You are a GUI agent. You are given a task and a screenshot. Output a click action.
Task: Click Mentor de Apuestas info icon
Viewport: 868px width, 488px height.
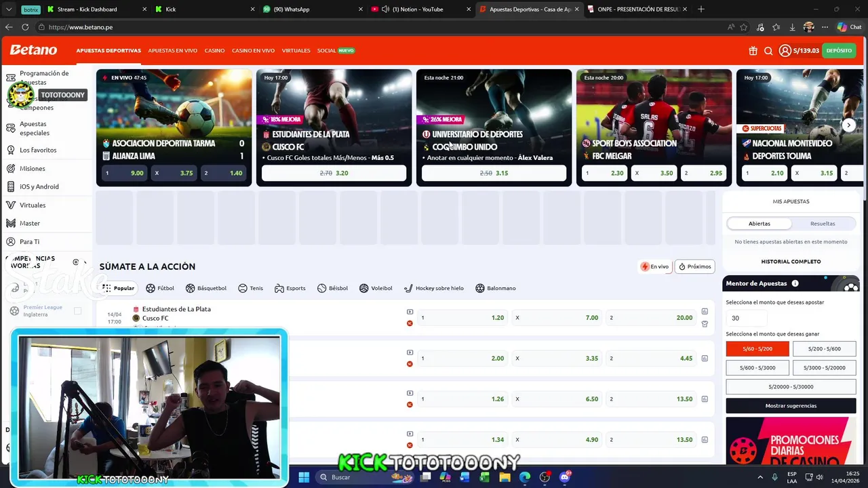[x=795, y=283]
